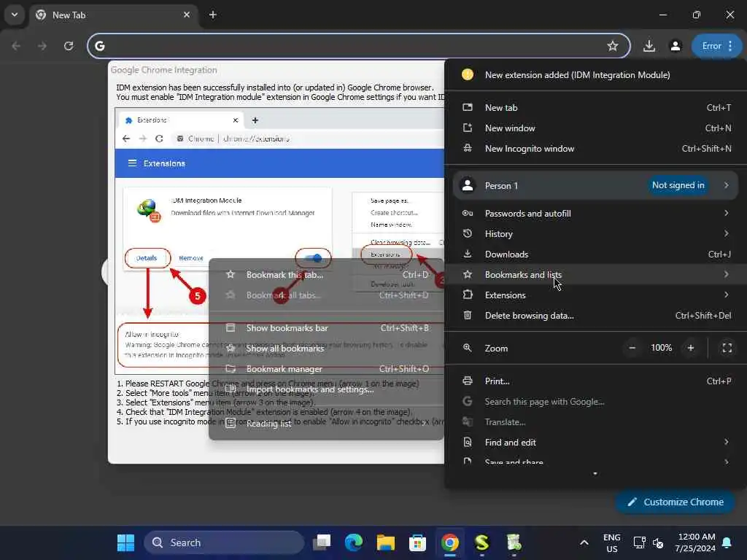The height and width of the screenshot is (560, 747).
Task: Click the back navigation arrow
Action: [x=16, y=46]
